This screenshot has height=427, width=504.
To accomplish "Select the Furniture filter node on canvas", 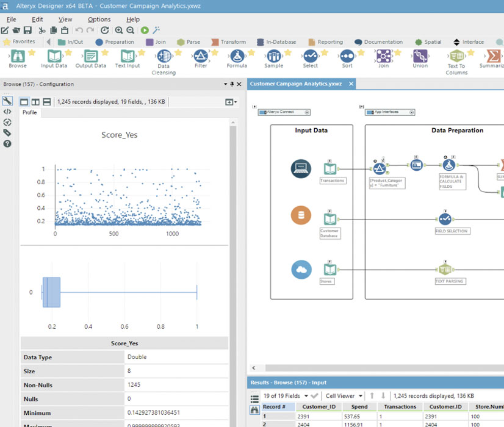I will 380,169.
